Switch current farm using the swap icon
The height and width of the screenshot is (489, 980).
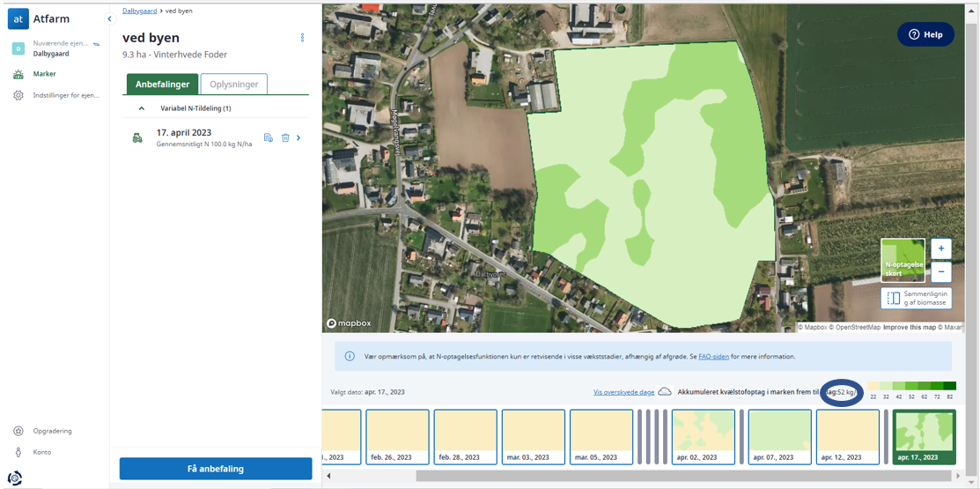97,43
